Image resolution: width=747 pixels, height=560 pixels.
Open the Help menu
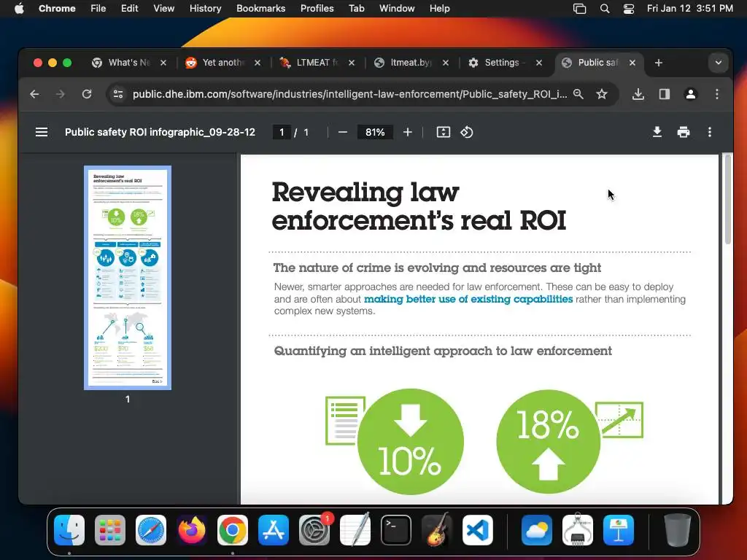coord(439,8)
